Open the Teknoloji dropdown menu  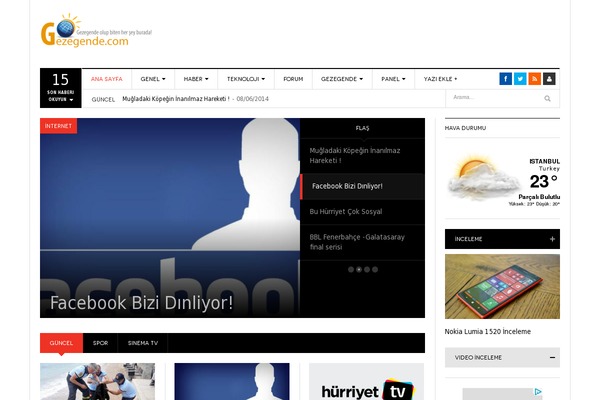[246, 79]
